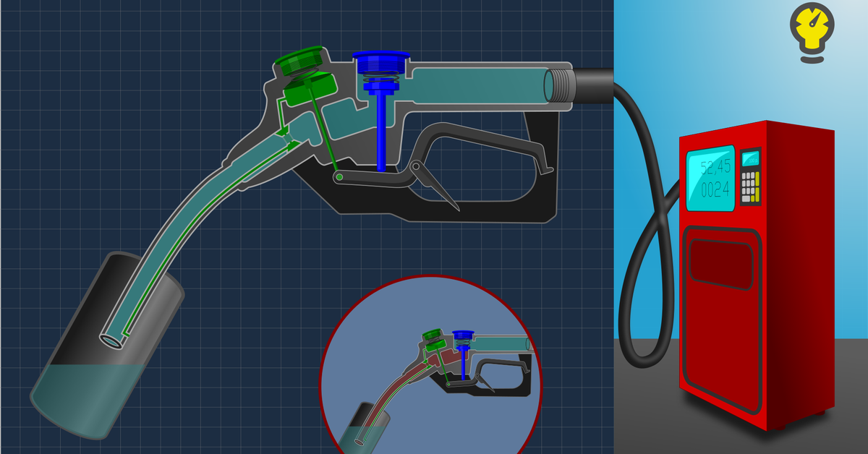Image resolution: width=868 pixels, height=454 pixels.
Task: Click the keypad on the red pump
Action: pyautogui.click(x=752, y=176)
